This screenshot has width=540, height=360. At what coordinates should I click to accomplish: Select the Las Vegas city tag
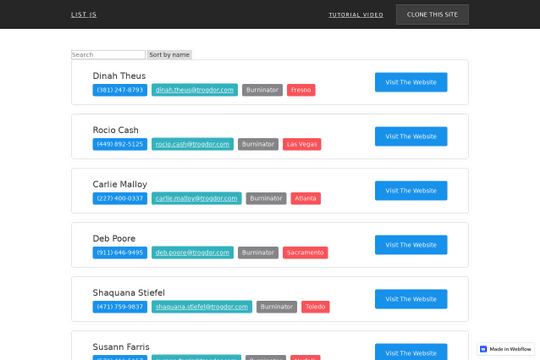pos(302,144)
